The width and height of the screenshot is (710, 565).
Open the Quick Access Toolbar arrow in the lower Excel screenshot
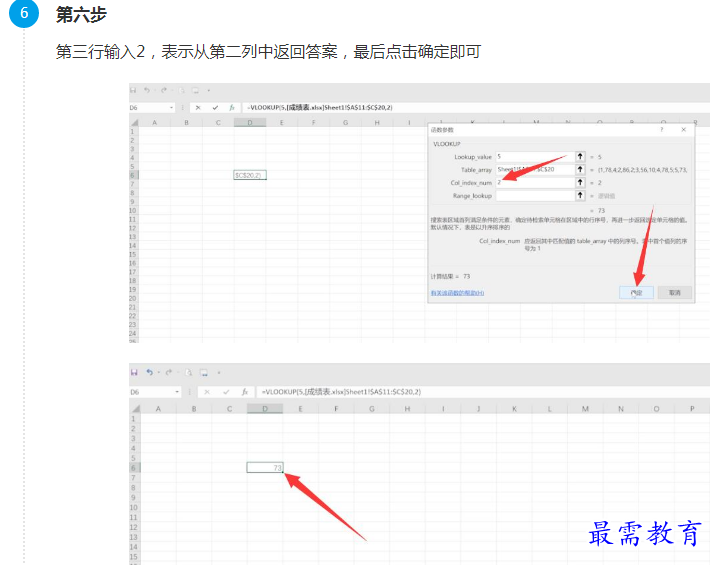(x=219, y=373)
